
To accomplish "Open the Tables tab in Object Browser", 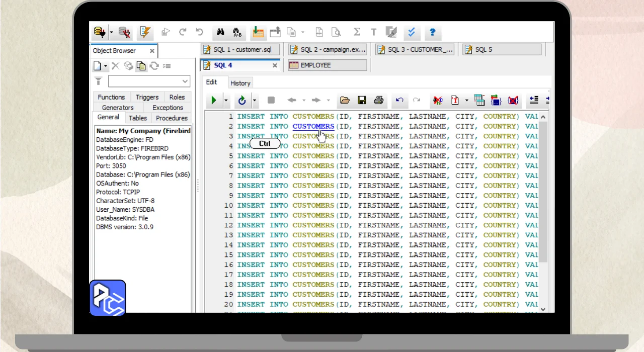I will pos(137,118).
